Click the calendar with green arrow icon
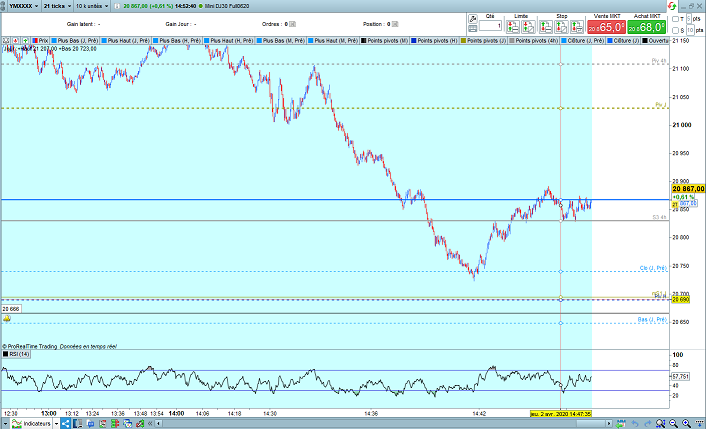Image resolution: width=706 pixels, height=429 pixels. 621,424
